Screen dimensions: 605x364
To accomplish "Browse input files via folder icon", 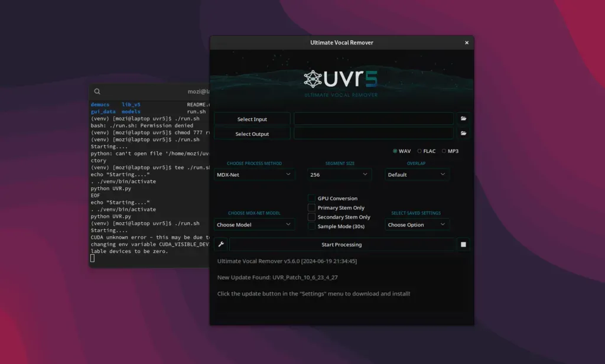I will [463, 118].
